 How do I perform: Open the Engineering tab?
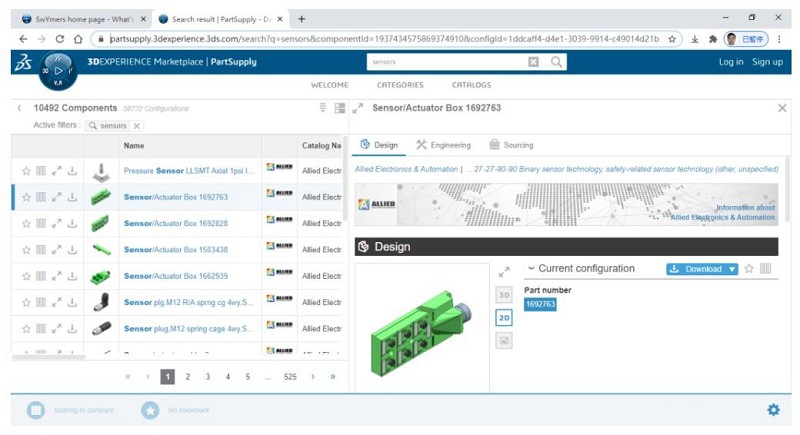pyautogui.click(x=443, y=145)
